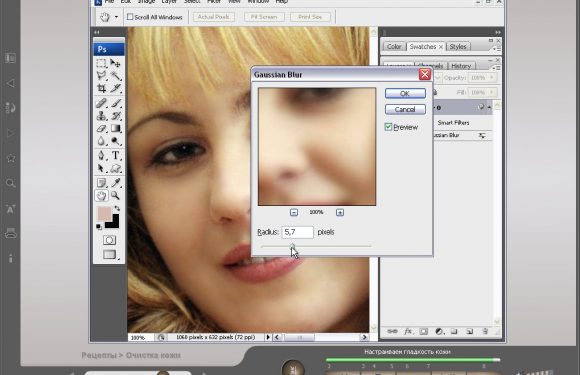Click the Create new layer icon
Viewport: 580px width, 375px height.
(469, 331)
